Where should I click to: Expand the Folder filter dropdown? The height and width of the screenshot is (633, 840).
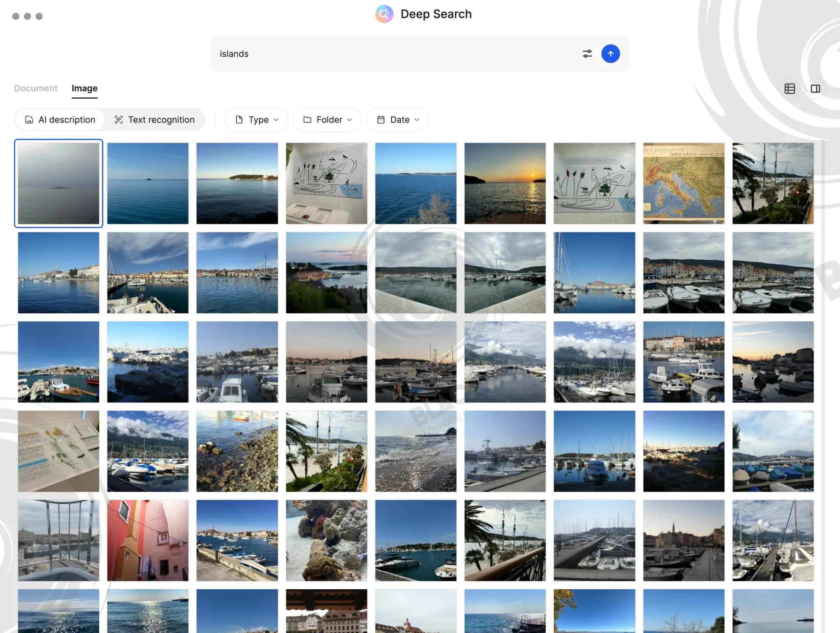pos(327,120)
